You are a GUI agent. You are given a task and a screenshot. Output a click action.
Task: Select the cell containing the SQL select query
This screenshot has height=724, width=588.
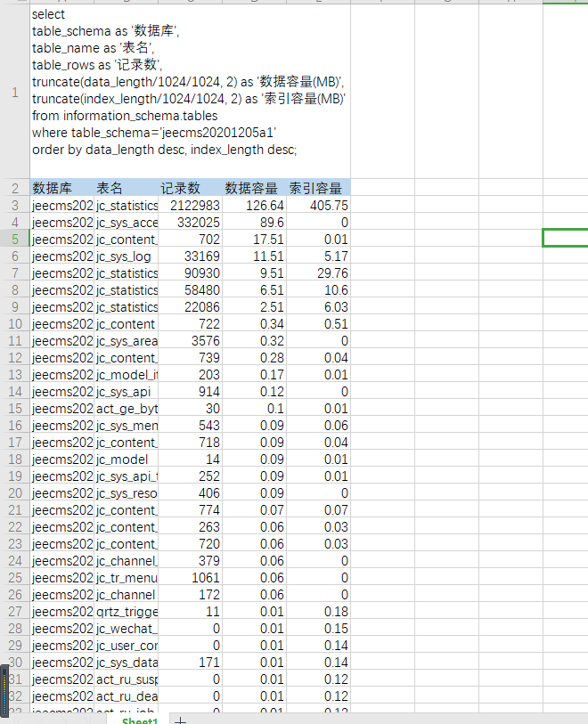click(x=191, y=92)
